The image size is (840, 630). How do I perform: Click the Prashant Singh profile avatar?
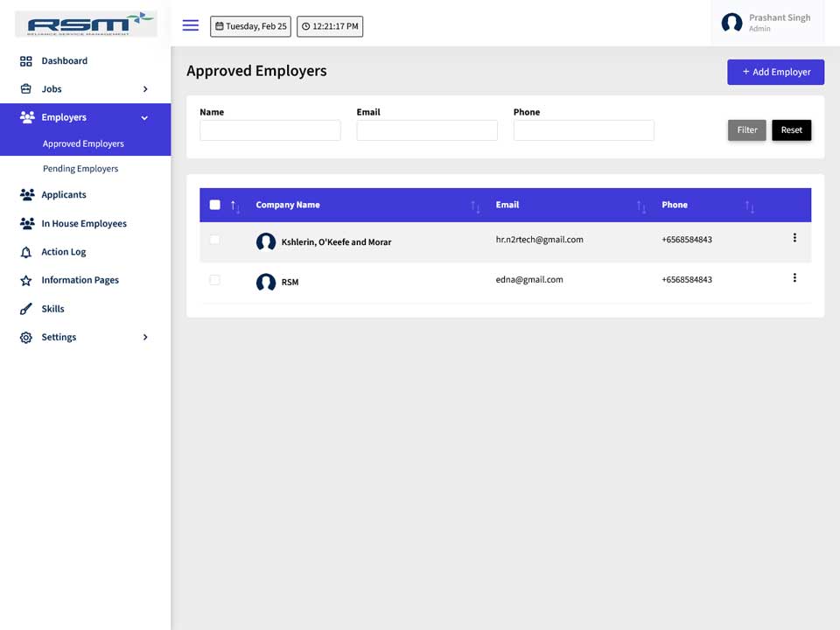pos(731,23)
